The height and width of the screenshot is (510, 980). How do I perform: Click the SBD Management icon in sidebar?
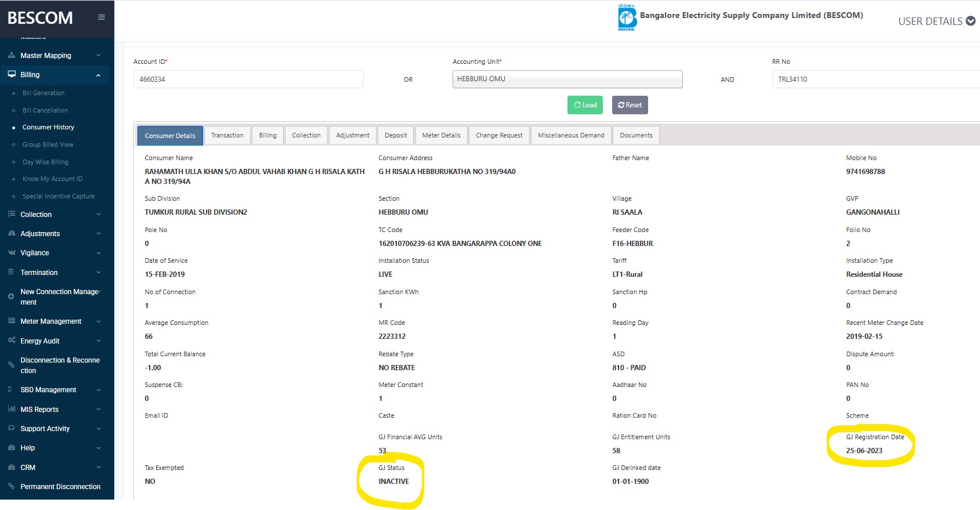(x=10, y=389)
